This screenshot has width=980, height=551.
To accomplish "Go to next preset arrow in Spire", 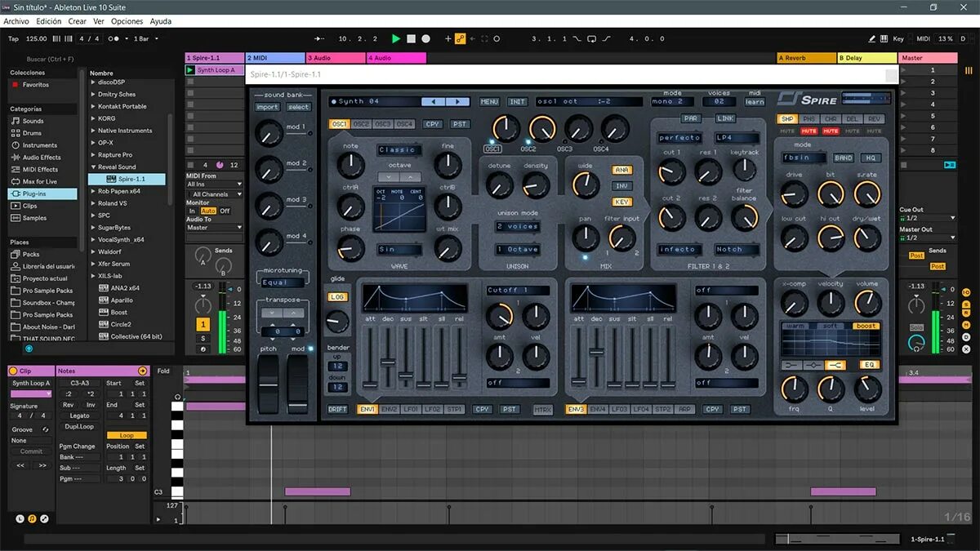I will point(457,102).
